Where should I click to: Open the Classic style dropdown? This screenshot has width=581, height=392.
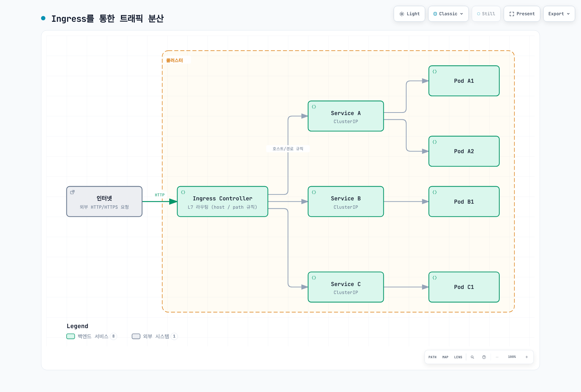point(448,14)
